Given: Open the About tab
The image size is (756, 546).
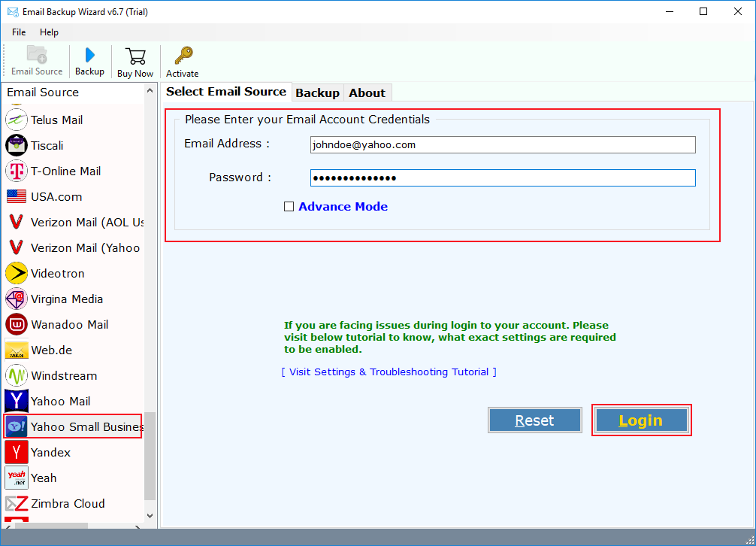Looking at the screenshot, I should pos(367,93).
